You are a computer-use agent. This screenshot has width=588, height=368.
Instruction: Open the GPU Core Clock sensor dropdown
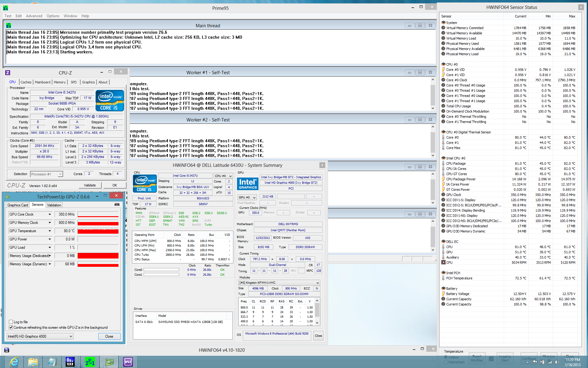[x=50, y=214]
